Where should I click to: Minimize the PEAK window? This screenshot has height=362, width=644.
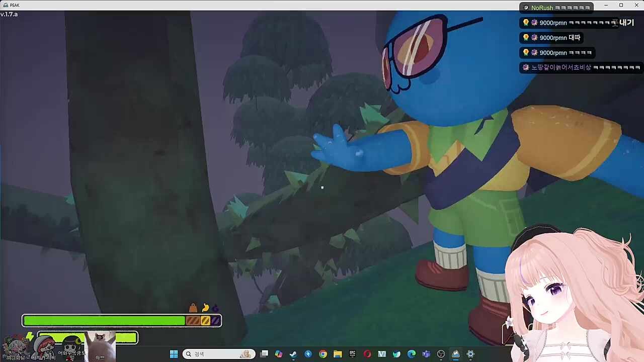607,5
